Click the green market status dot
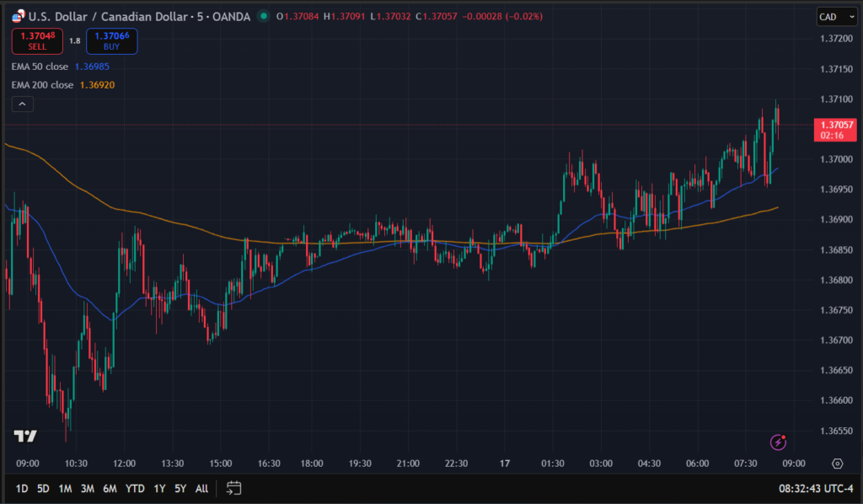The width and height of the screenshot is (863, 504). [x=264, y=16]
